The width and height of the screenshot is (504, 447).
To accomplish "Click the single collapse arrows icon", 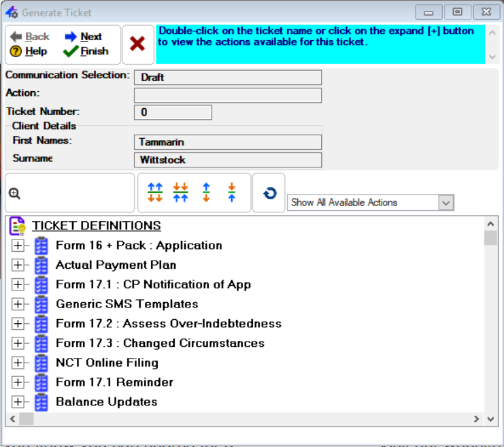I will 231,193.
